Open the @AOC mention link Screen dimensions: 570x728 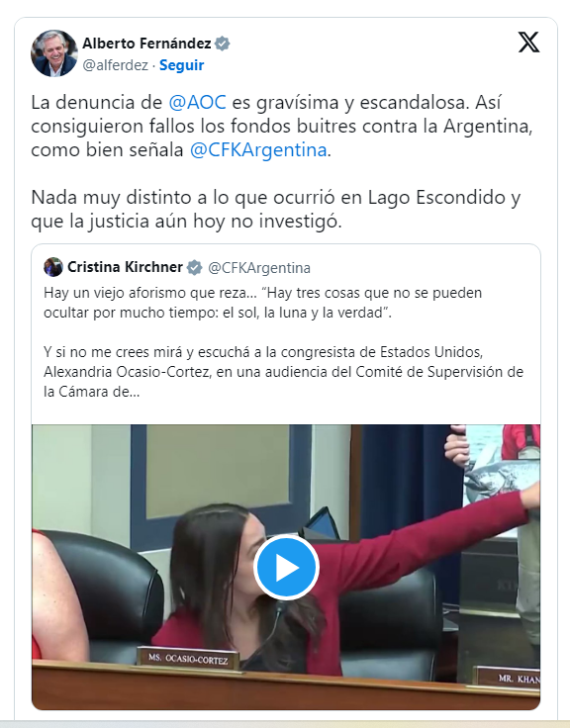tap(197, 102)
